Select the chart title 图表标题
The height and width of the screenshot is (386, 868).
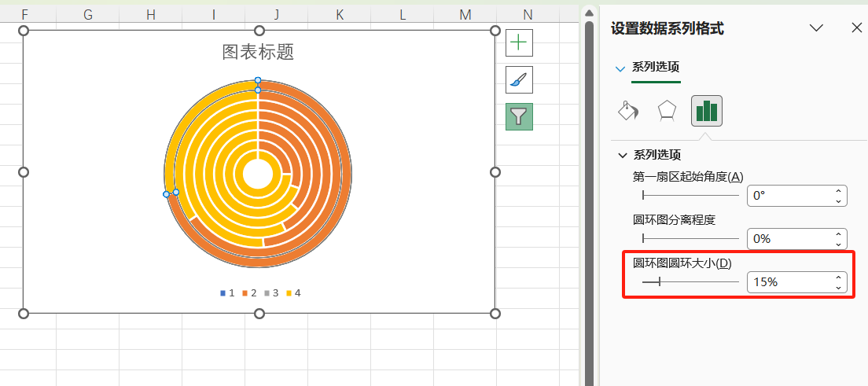coord(258,52)
